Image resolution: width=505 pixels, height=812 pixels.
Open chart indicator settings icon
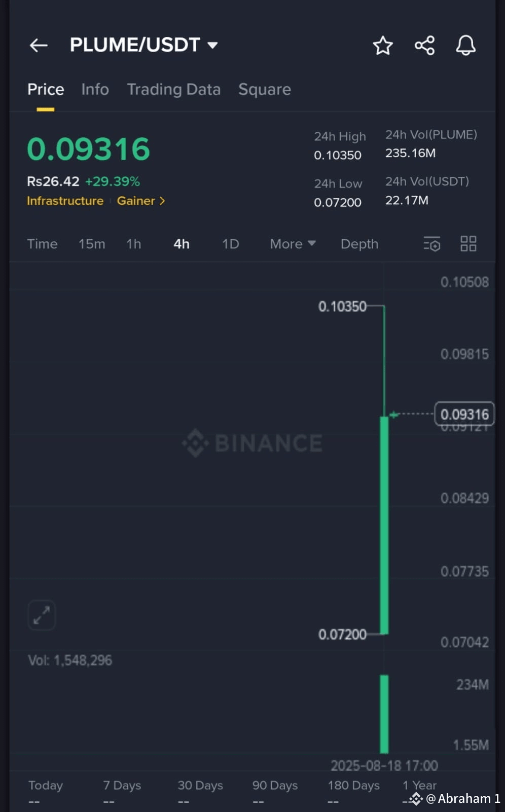(431, 244)
